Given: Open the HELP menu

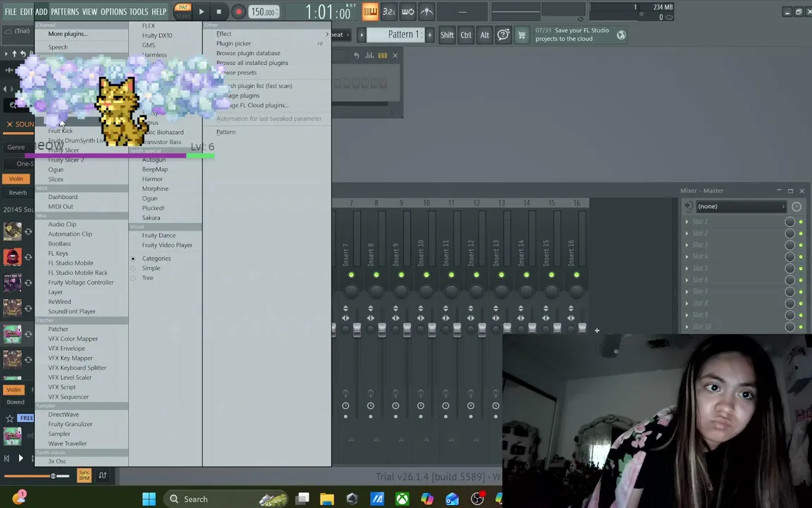Looking at the screenshot, I should point(159,11).
